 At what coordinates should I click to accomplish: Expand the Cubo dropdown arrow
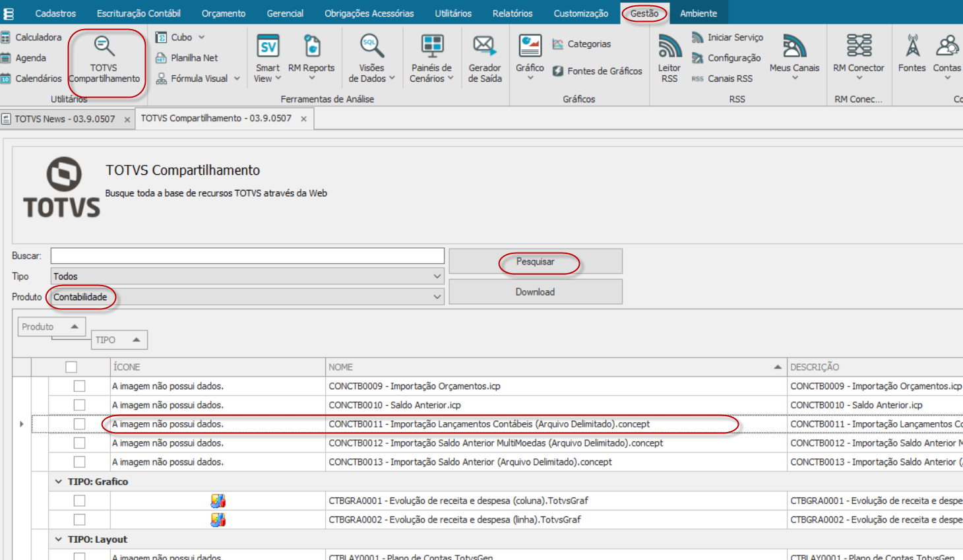202,38
